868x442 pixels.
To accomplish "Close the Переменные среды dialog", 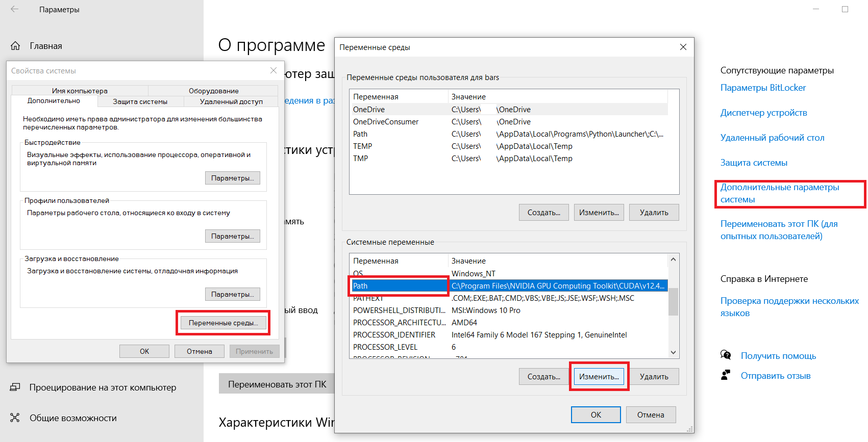I will pyautogui.click(x=683, y=47).
